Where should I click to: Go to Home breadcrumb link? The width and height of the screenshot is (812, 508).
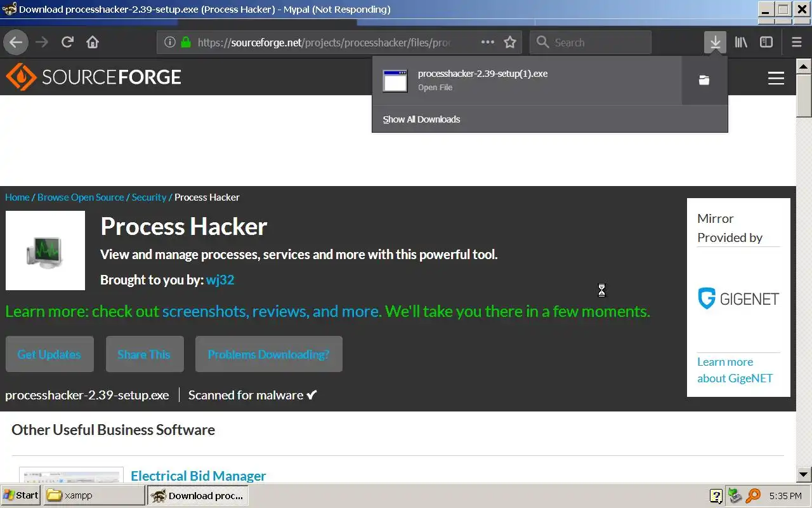tap(17, 197)
